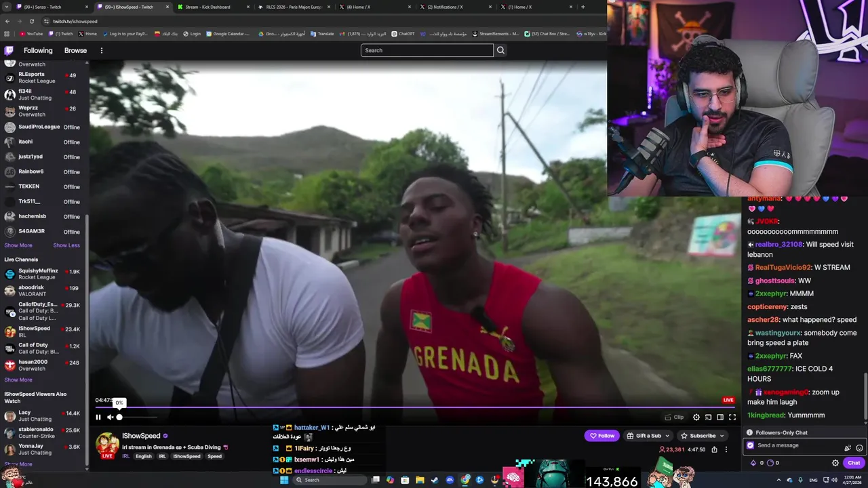Collapse followed channels with Show Less
The image size is (868, 488).
click(66, 245)
